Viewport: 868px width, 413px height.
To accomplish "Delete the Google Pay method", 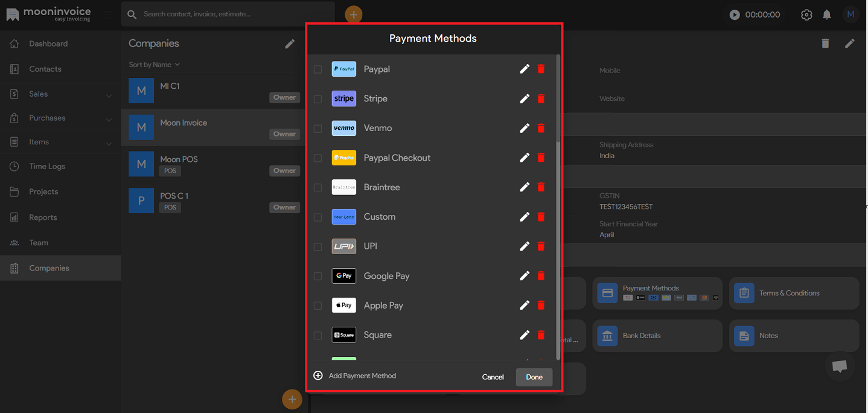I will (541, 276).
